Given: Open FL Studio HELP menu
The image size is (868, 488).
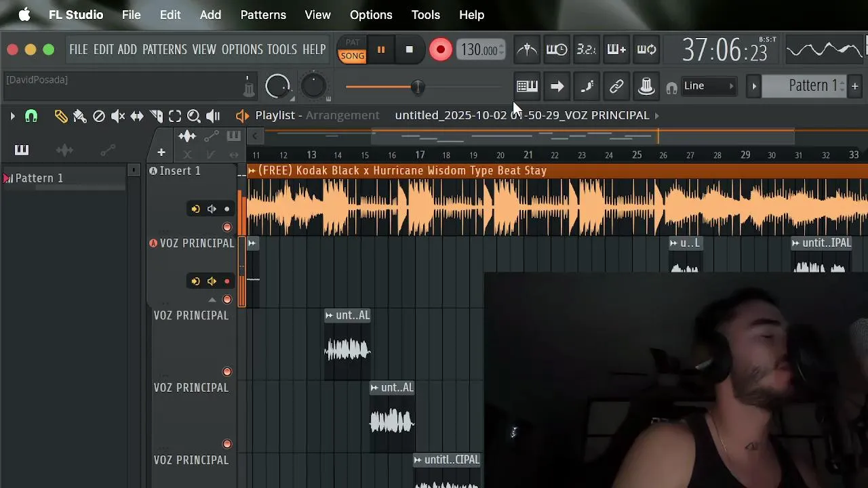Looking at the screenshot, I should tap(314, 49).
